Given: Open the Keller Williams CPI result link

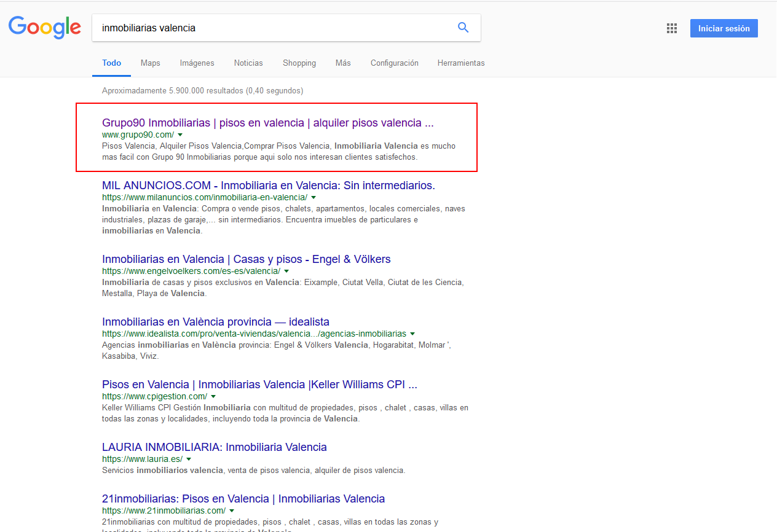Looking at the screenshot, I should pos(259,385).
